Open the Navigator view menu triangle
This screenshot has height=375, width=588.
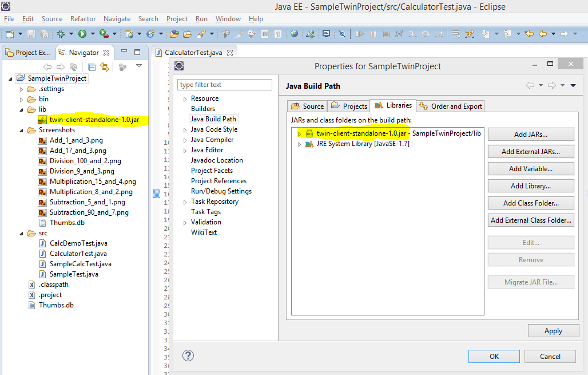138,66
